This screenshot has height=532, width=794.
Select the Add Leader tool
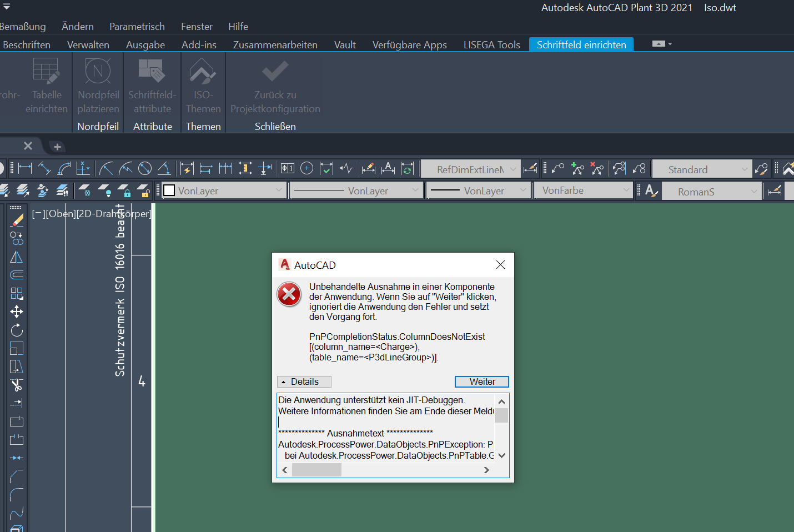click(x=578, y=168)
